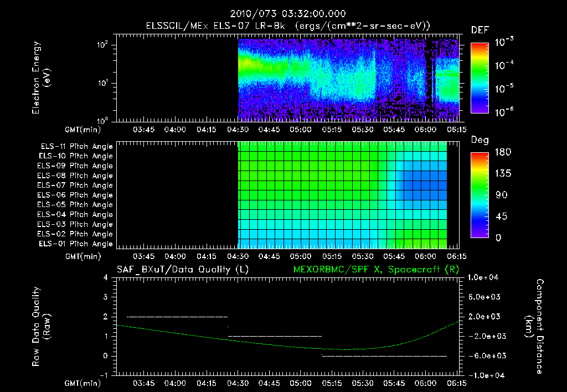Click the data quality tick label 4
This screenshot has height=392, width=567.
click(106, 277)
